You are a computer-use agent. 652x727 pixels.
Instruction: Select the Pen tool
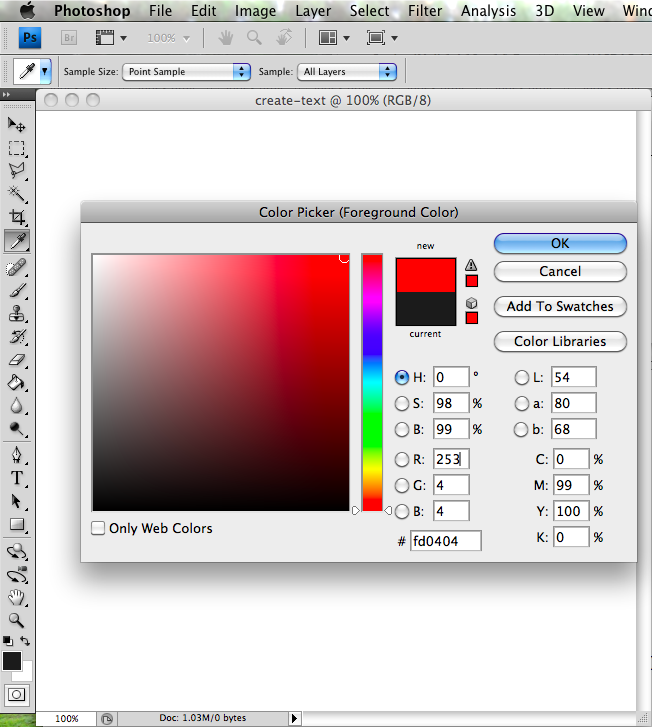point(17,455)
